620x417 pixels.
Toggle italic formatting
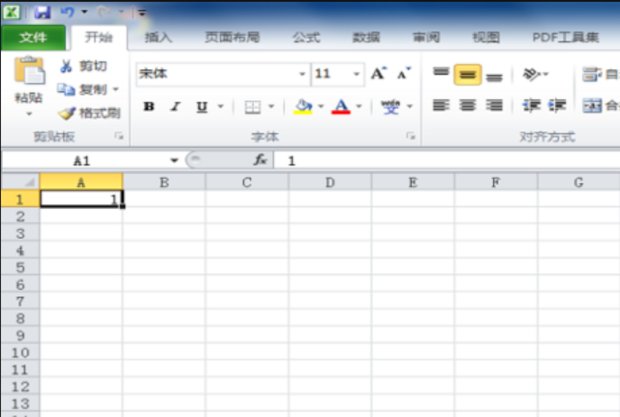[175, 106]
